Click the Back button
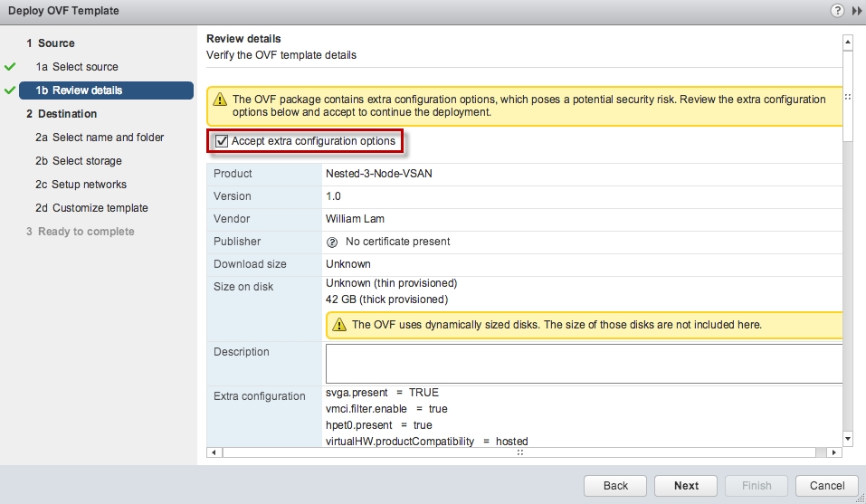The height and width of the screenshot is (504, 866). coord(615,486)
